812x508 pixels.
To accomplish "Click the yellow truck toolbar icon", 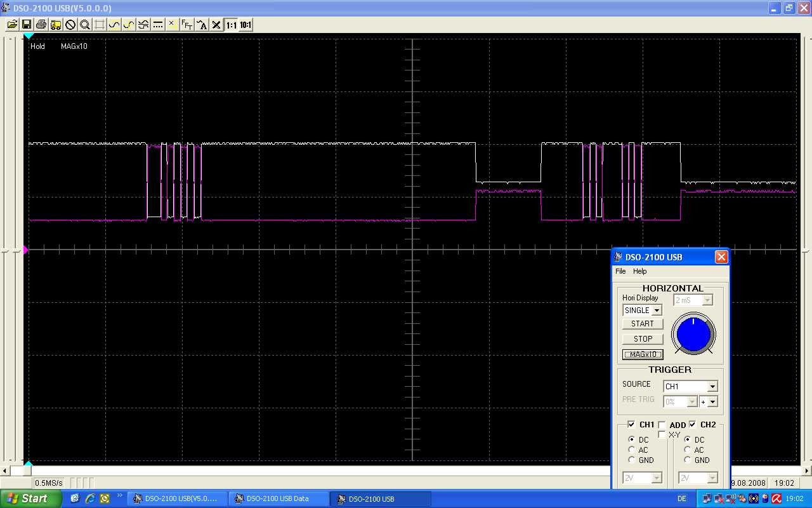I will tap(56, 25).
